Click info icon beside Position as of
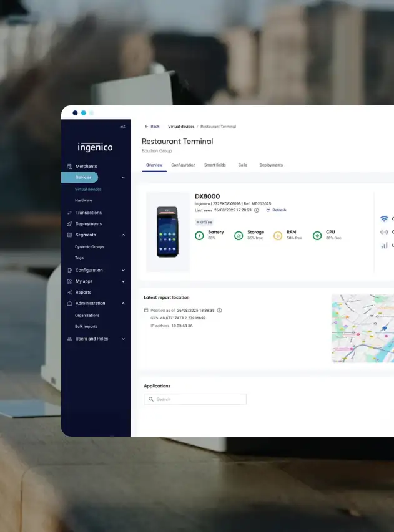The height and width of the screenshot is (532, 394). click(219, 311)
